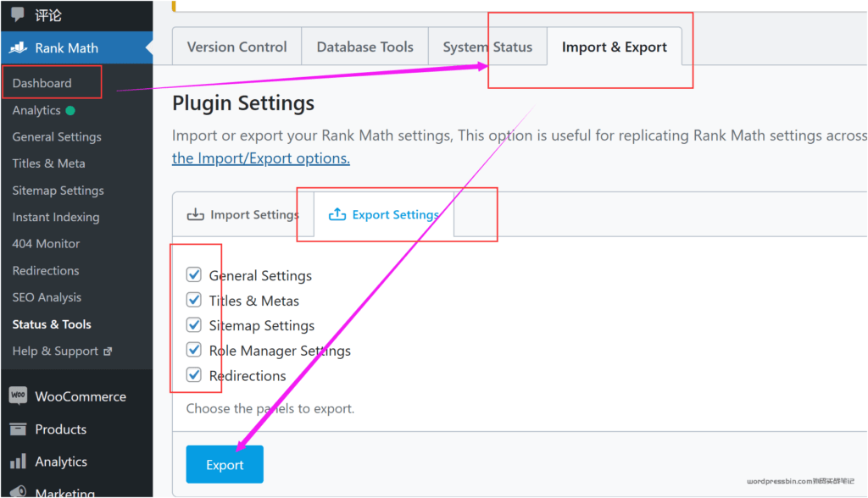Viewport: 868px width, 498px height.
Task: Go to 404 Monitor menu item
Action: 46,244
